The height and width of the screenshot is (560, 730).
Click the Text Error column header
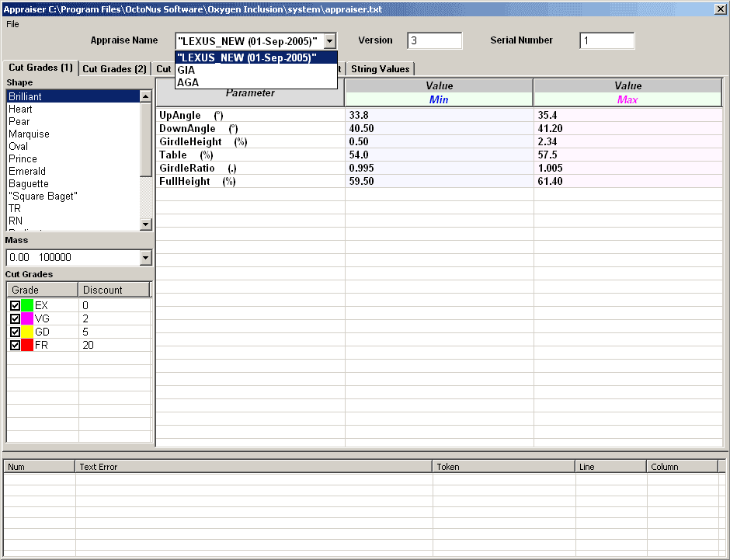pyautogui.click(x=253, y=467)
